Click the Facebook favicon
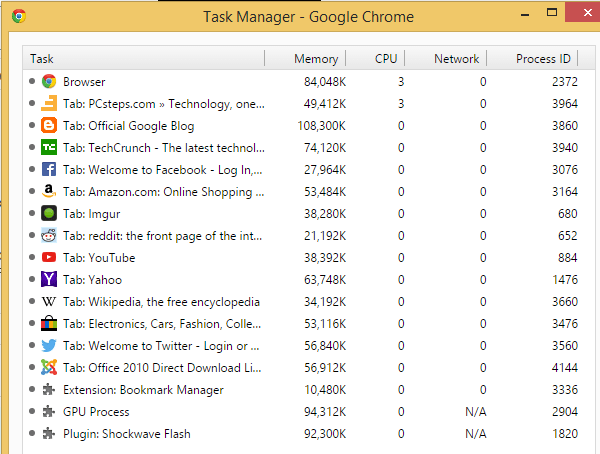 coord(49,170)
